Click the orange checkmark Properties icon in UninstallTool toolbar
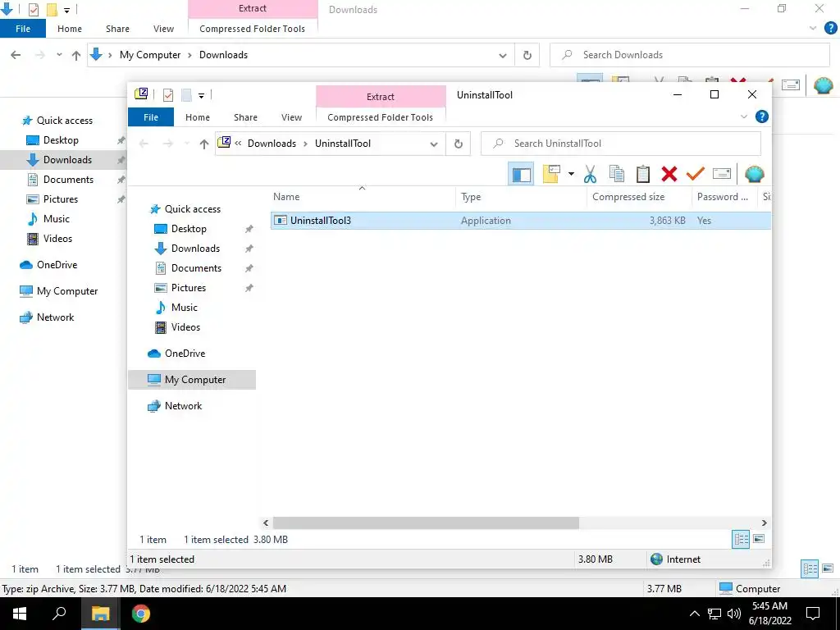This screenshot has height=630, width=840. 696,174
